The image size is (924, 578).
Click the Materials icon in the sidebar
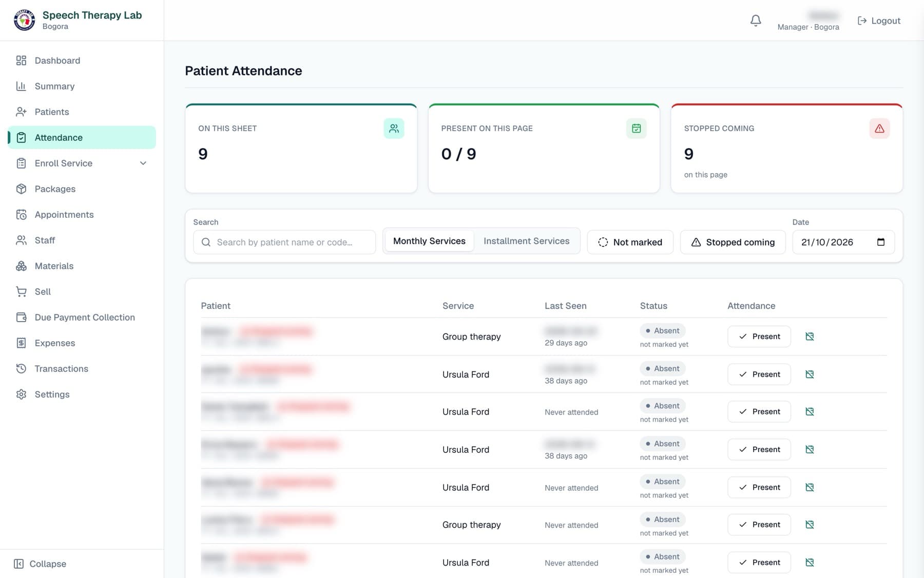pos(21,266)
